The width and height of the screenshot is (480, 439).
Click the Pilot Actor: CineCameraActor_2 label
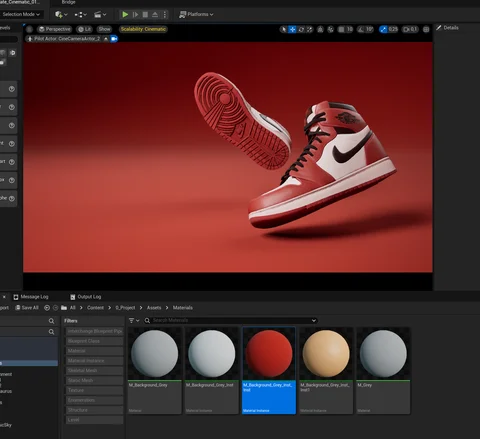[67, 39]
